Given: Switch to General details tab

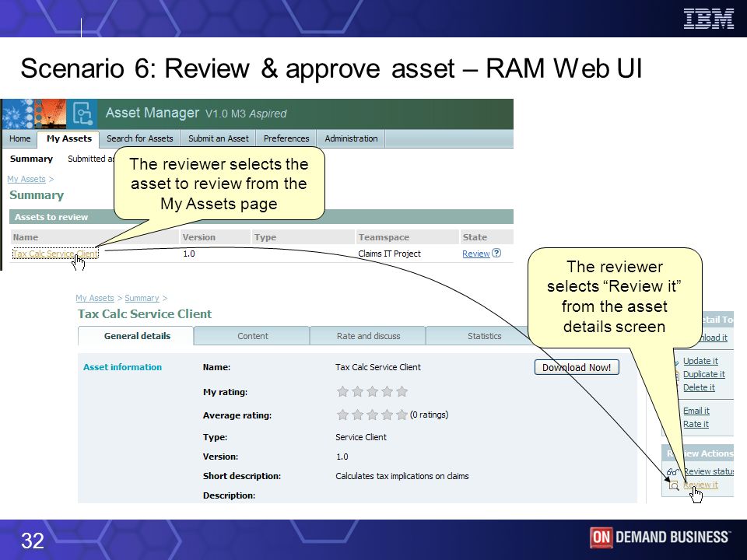Looking at the screenshot, I should tap(137, 336).
